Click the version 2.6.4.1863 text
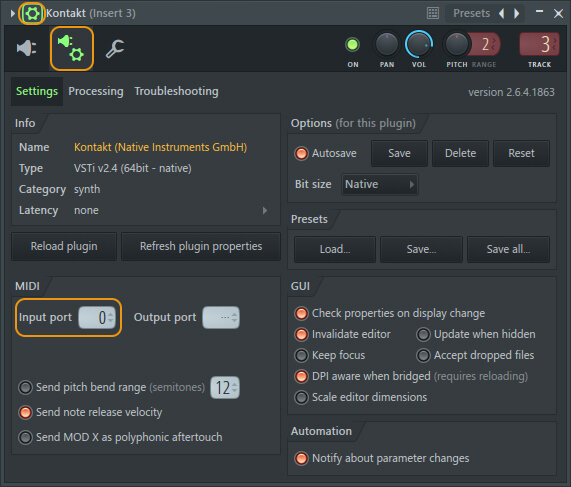 pos(511,92)
